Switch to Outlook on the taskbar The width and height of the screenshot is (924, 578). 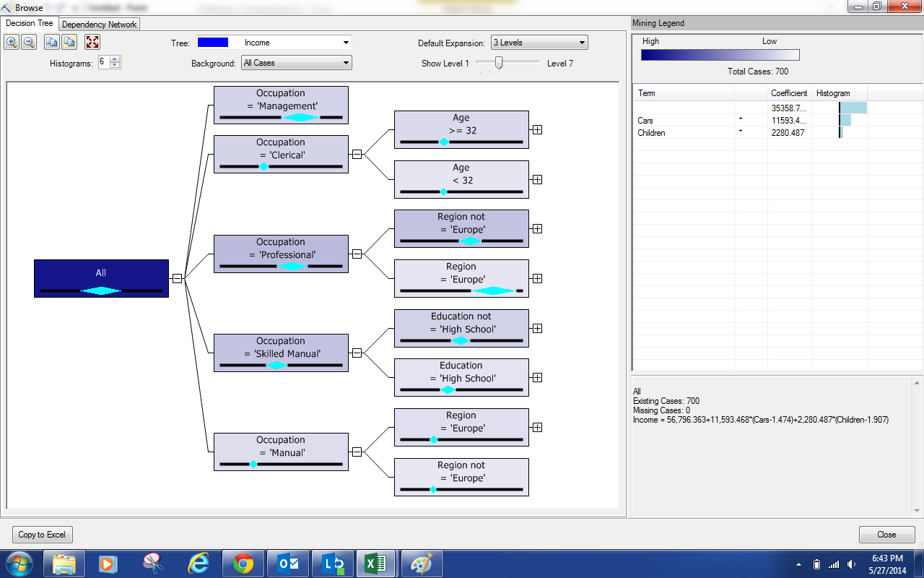[287, 564]
